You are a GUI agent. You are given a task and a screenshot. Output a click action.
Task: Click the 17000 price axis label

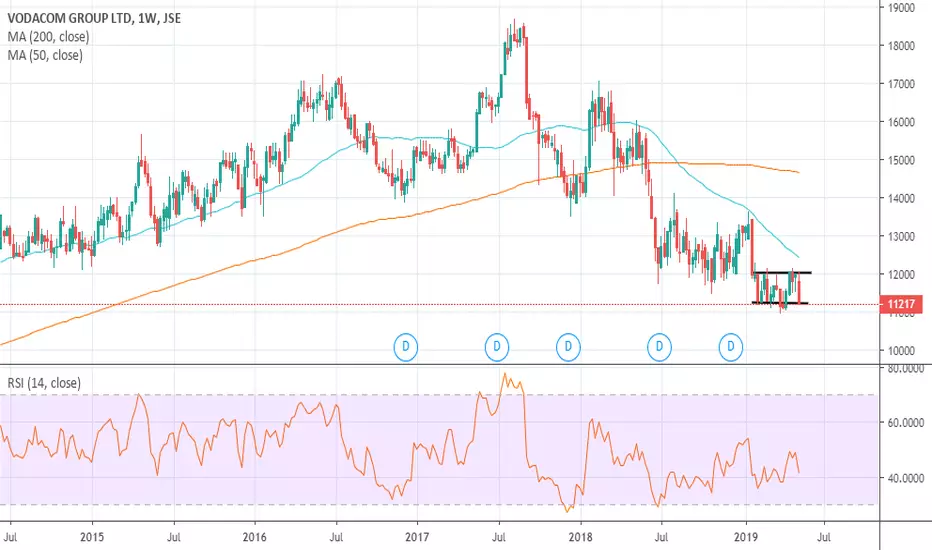[x=901, y=84]
